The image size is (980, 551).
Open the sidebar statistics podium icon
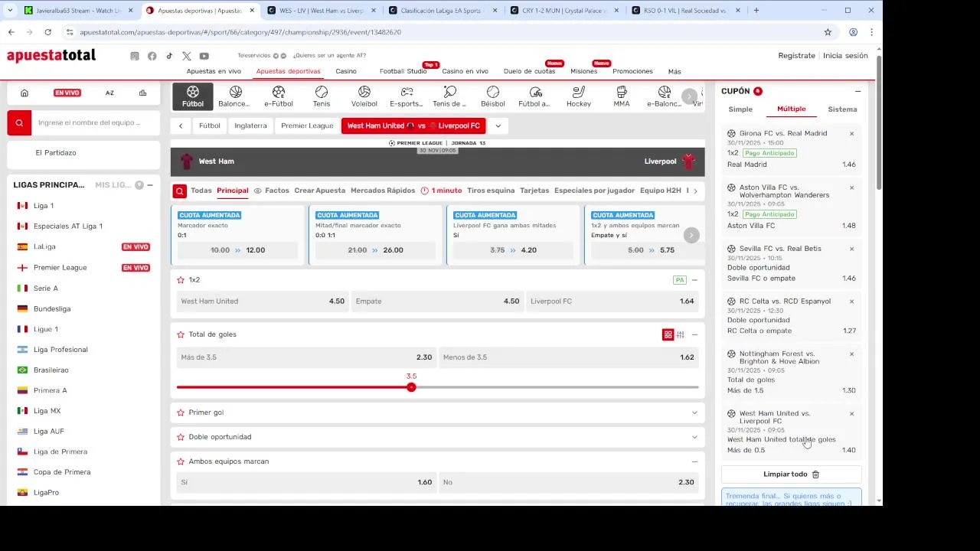click(x=142, y=93)
